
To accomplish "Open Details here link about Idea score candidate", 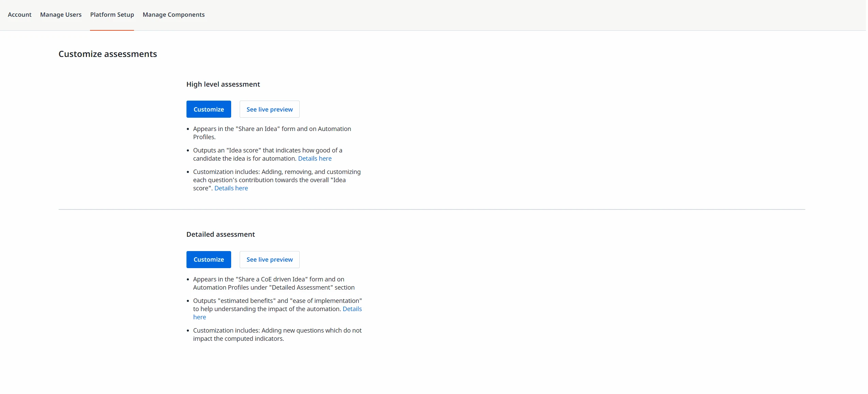I will 315,159.
